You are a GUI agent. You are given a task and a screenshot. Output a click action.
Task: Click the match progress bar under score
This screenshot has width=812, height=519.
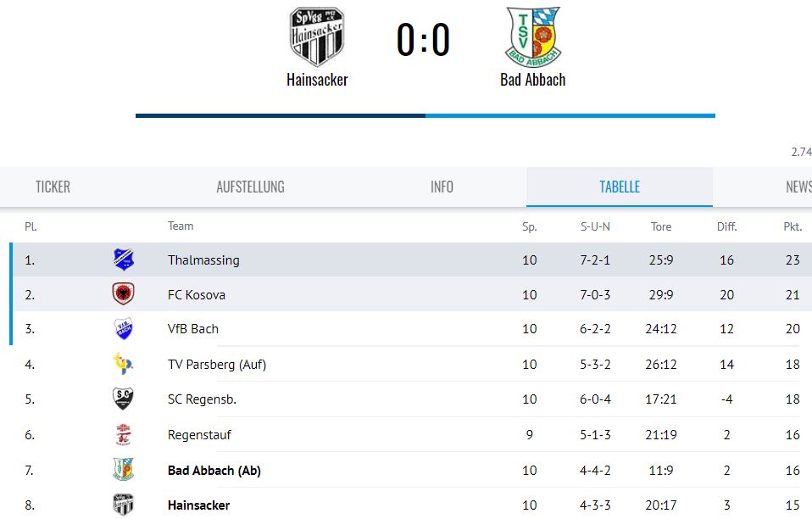coord(425,115)
